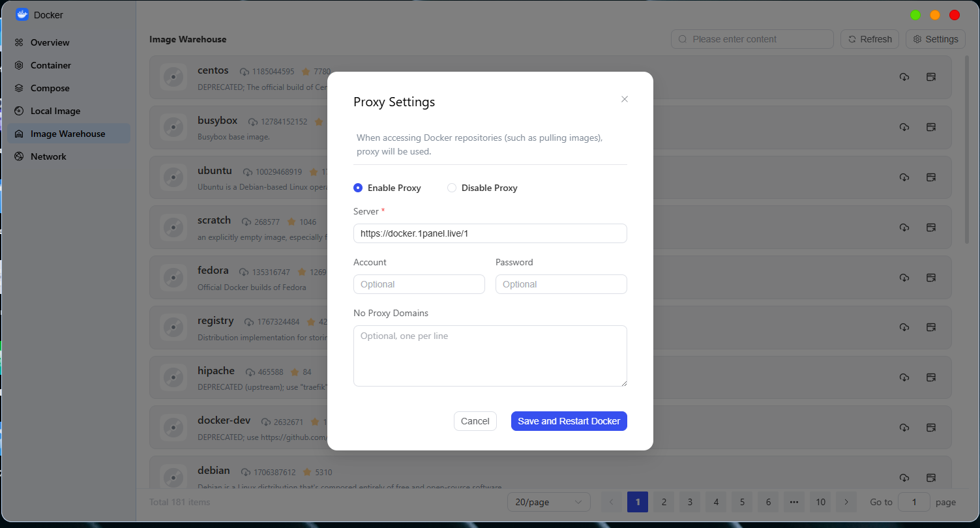Screen dimensions: 980x528
Task: Click the pull icon for scratch
Action: click(x=904, y=227)
